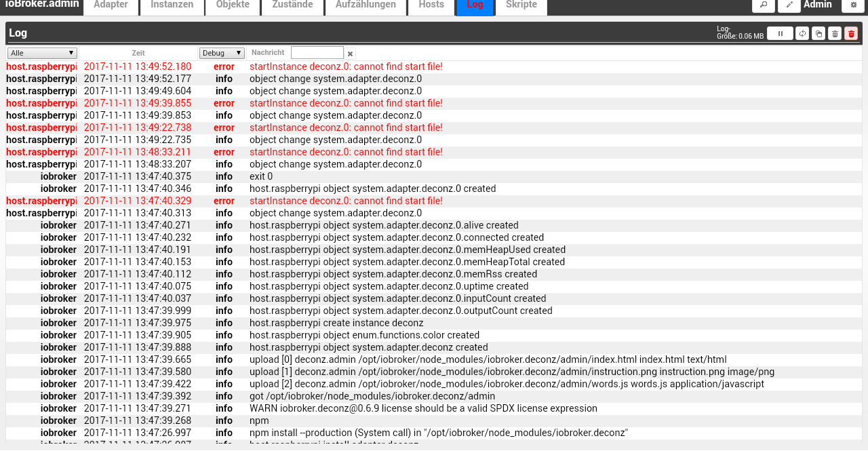The height and width of the screenshot is (451, 868).
Task: Click info level in the 13:48:33.207 row
Action: tap(224, 164)
